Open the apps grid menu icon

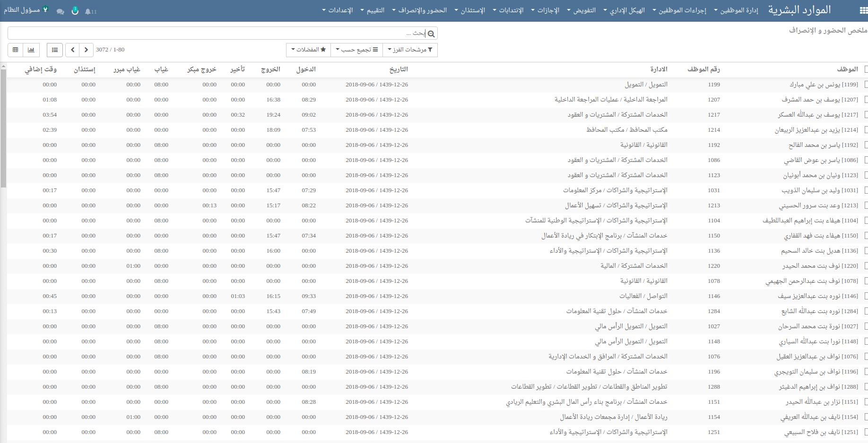[863, 10]
